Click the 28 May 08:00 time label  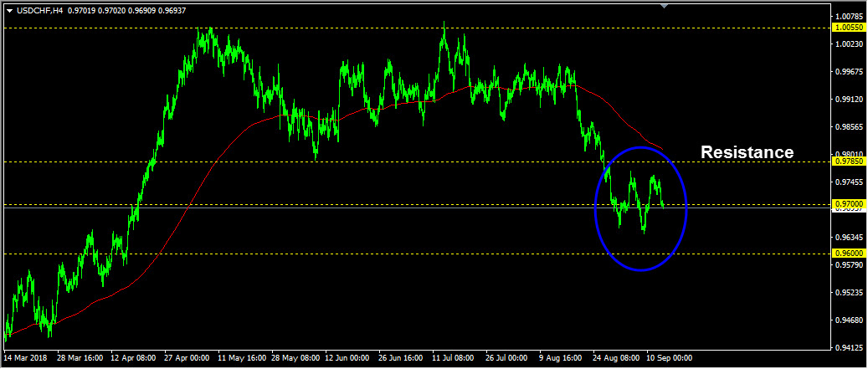point(295,358)
